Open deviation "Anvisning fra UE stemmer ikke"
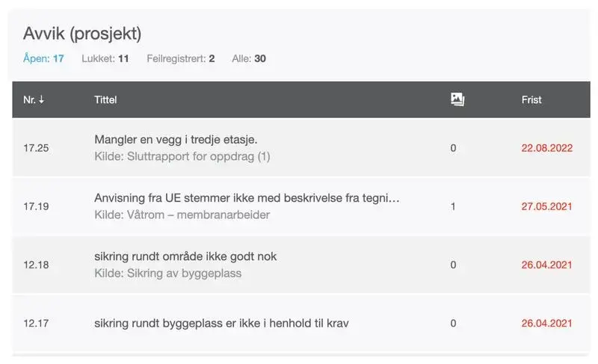The height and width of the screenshot is (364, 598). pyautogui.click(x=247, y=198)
